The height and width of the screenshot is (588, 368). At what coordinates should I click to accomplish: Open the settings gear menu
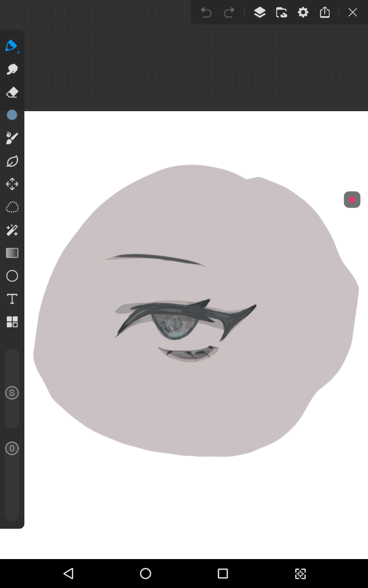tap(303, 12)
